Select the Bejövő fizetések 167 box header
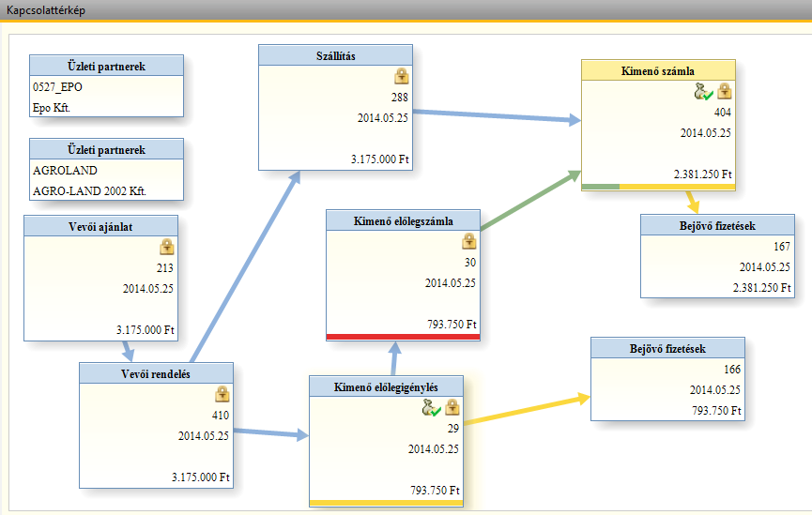Viewport: 812px width, 515px height. click(718, 225)
